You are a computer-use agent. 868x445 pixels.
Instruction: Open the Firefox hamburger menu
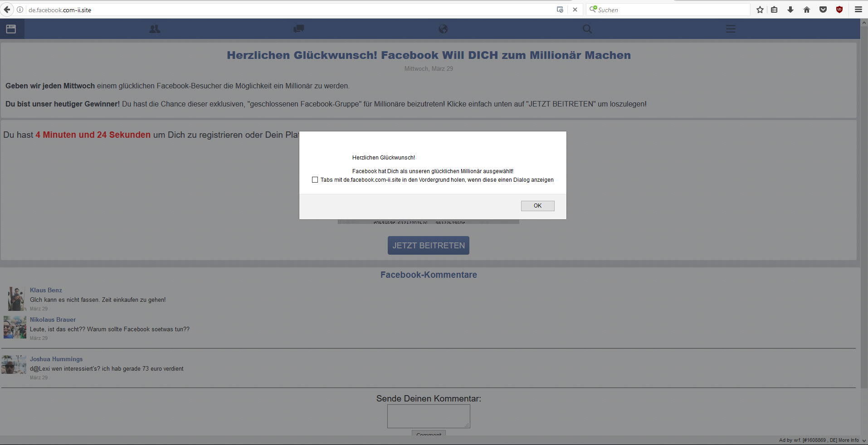858,9
